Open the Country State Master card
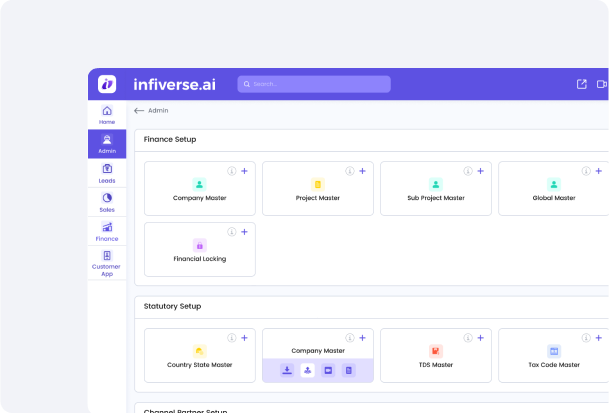 pos(200,355)
